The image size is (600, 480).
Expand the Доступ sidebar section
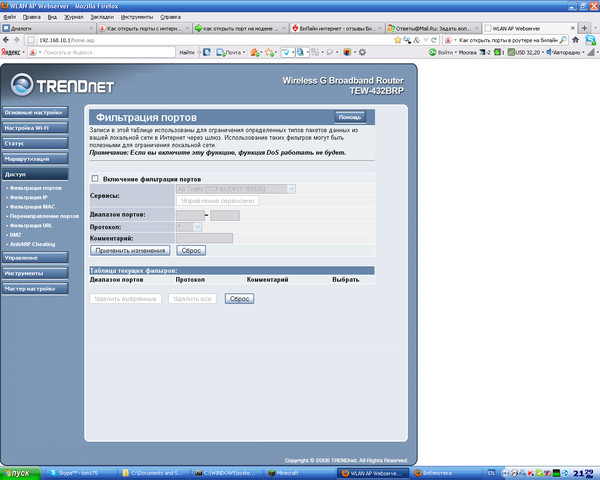pos(36,174)
